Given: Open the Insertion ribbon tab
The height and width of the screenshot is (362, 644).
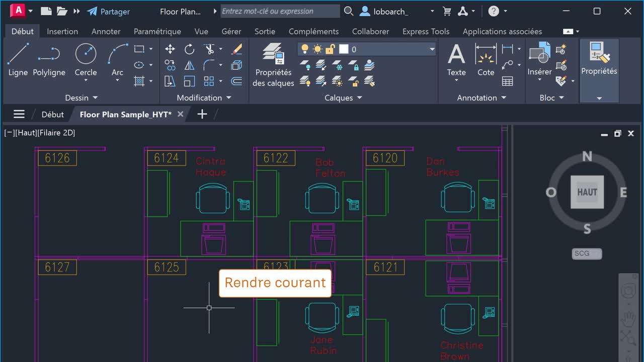Looking at the screenshot, I should pos(62,31).
